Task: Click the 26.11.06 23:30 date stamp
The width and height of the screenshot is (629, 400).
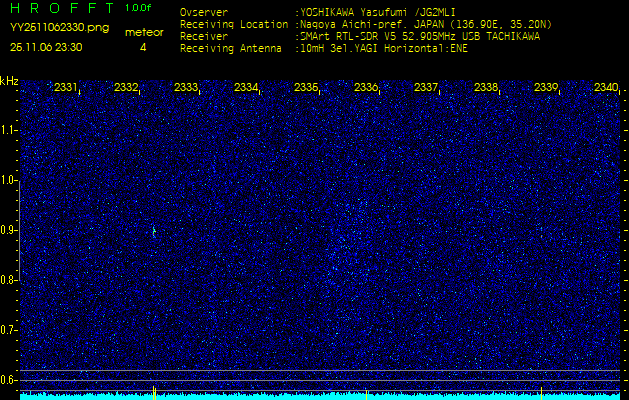Action: click(x=46, y=47)
